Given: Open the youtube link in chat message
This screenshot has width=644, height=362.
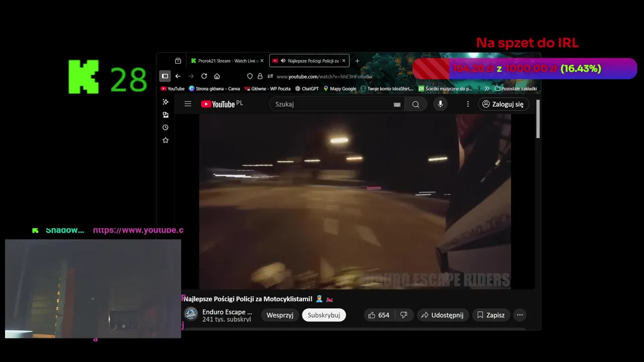Looking at the screenshot, I should (138, 230).
